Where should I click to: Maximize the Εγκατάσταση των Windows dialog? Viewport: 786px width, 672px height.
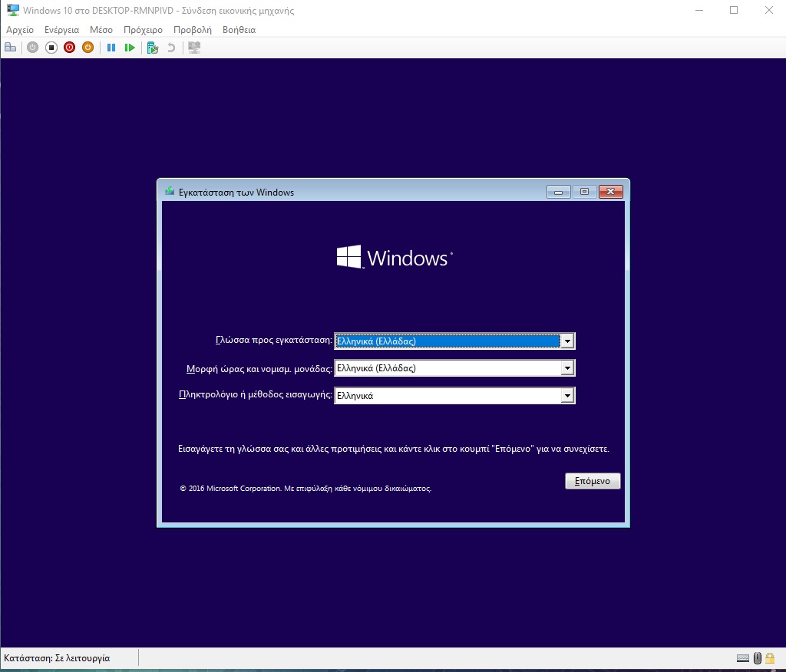click(x=584, y=192)
